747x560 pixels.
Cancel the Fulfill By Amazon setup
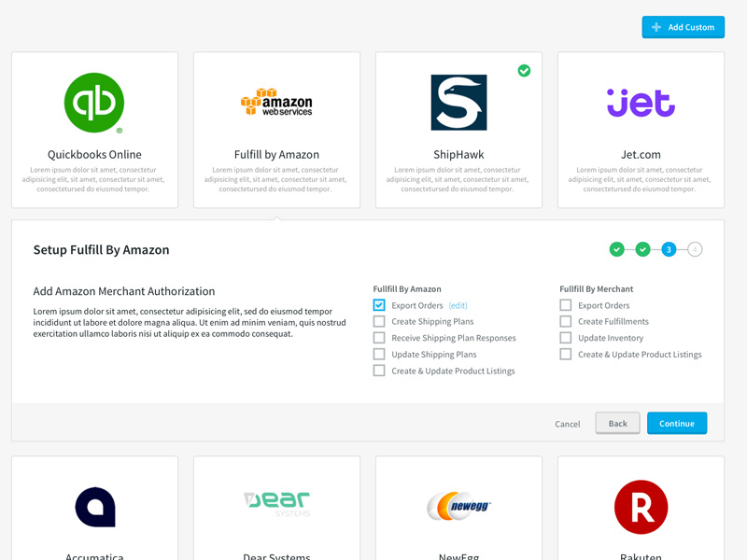[x=568, y=424]
